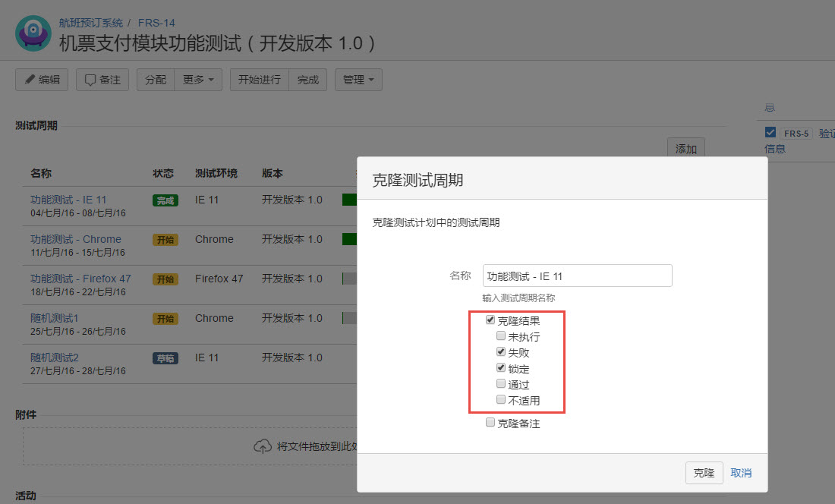Click the 名称 column header
The image size is (835, 504).
(41, 173)
